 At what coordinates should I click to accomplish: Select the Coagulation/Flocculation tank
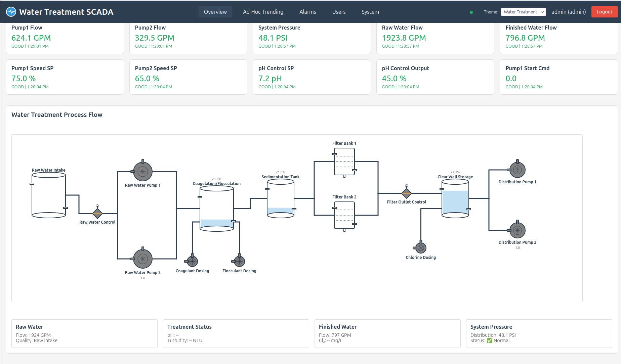[217, 209]
